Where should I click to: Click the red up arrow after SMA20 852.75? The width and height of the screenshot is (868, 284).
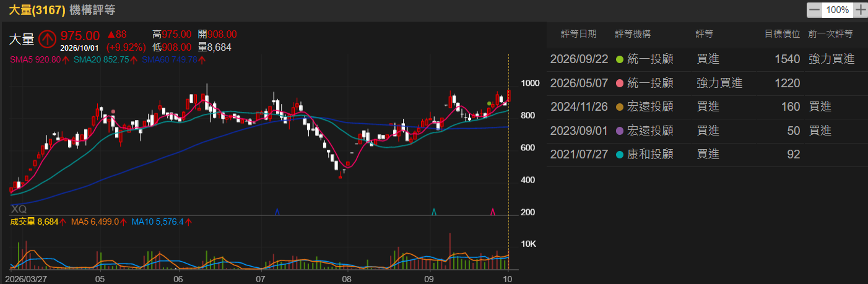click(134, 60)
